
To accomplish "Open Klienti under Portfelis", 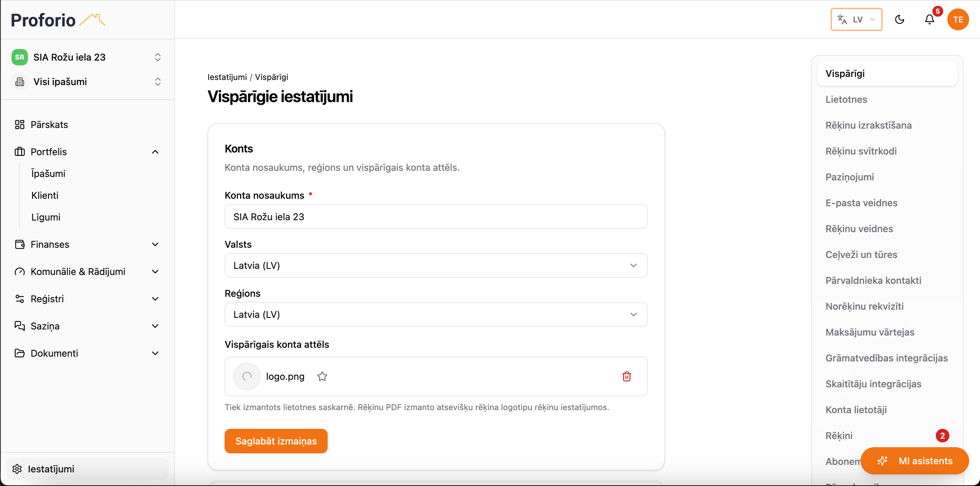I will pyautogui.click(x=45, y=195).
